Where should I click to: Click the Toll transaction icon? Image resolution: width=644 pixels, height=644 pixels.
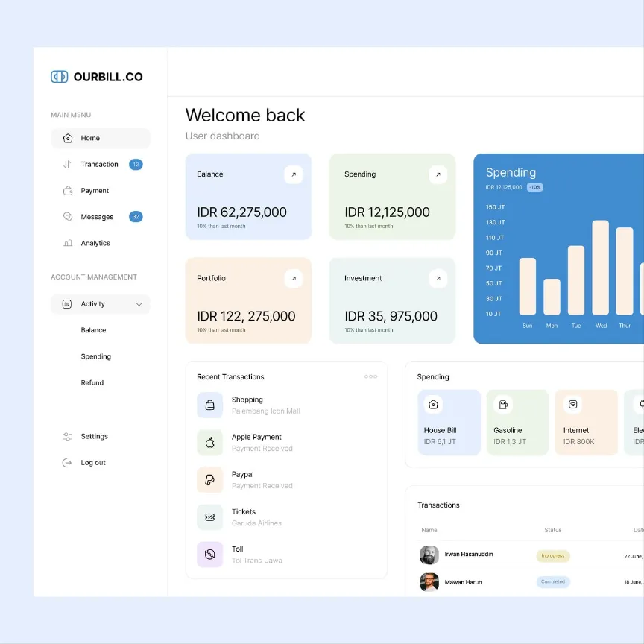tap(210, 555)
